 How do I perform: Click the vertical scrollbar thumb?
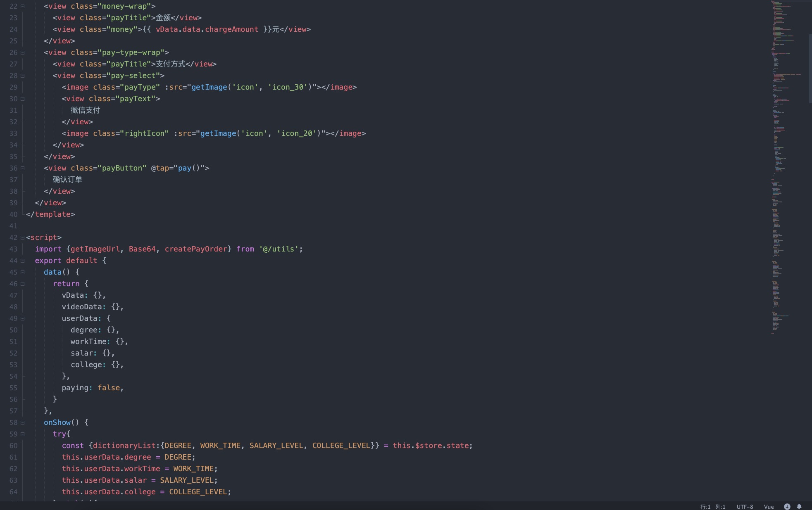tap(810, 68)
